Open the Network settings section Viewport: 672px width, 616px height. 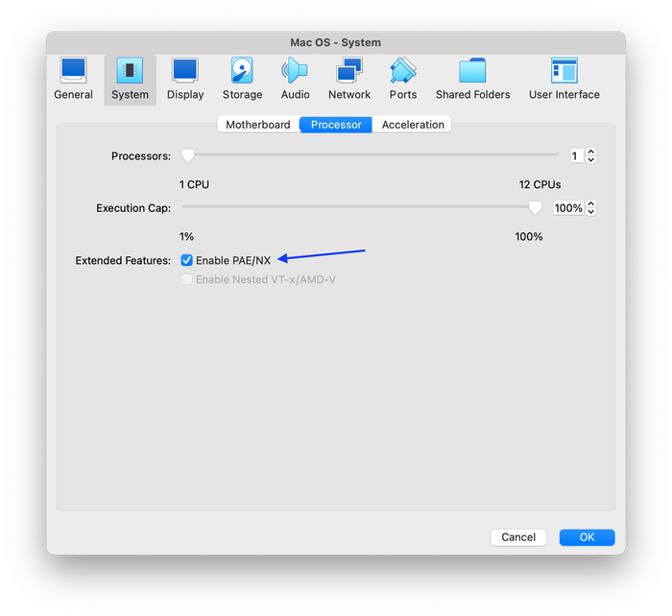[349, 80]
